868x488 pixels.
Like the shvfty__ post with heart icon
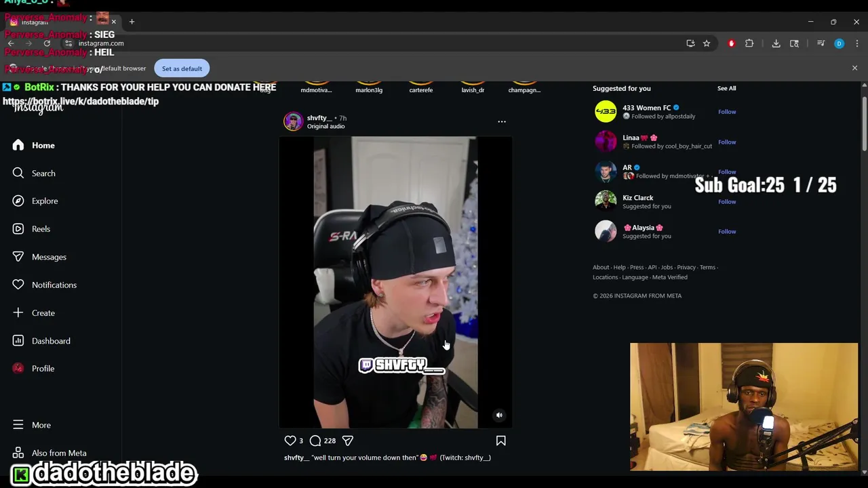click(290, 441)
